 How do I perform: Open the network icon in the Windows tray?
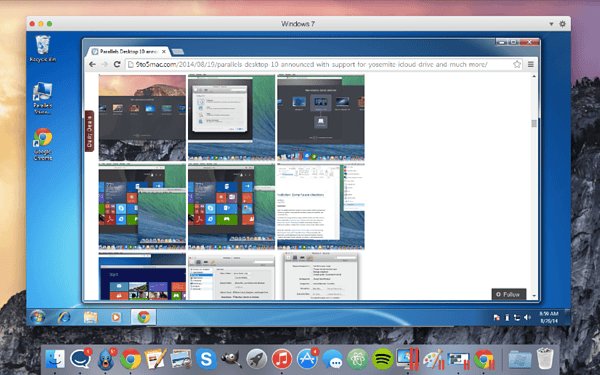pyautogui.click(x=517, y=317)
